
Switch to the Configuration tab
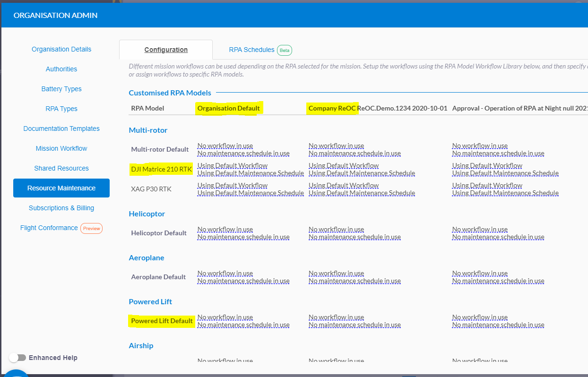166,50
